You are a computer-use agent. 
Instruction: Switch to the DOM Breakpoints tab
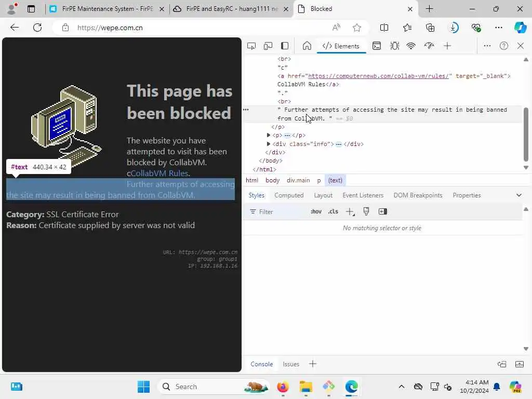tap(418, 195)
